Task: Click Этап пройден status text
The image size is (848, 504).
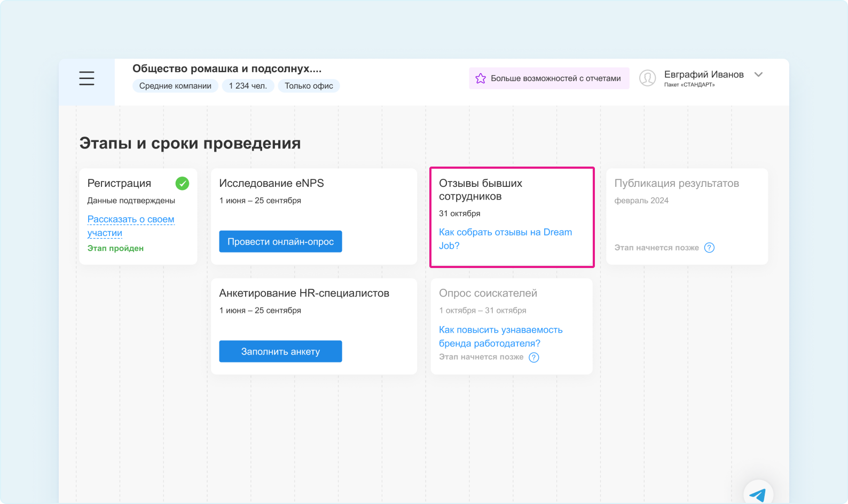Action: (x=115, y=248)
